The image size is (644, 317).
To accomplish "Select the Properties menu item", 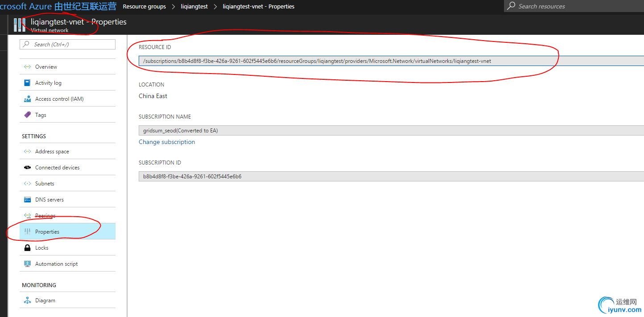I will point(67,231).
